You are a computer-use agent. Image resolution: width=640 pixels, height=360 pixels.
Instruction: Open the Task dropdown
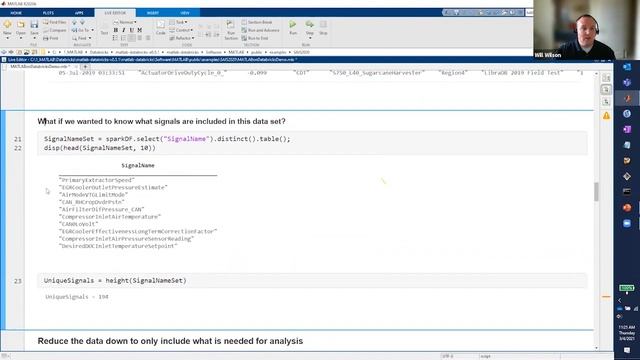click(x=179, y=22)
